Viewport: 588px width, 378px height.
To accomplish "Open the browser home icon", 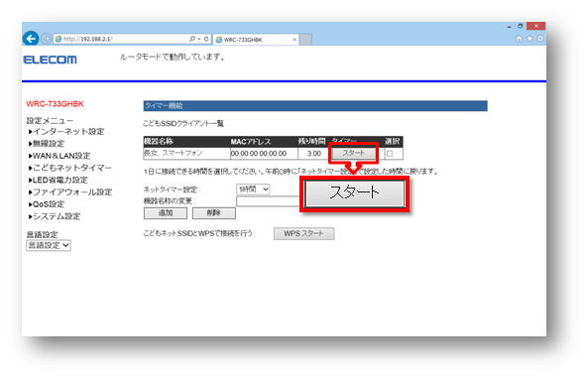I will pyautogui.click(x=519, y=39).
